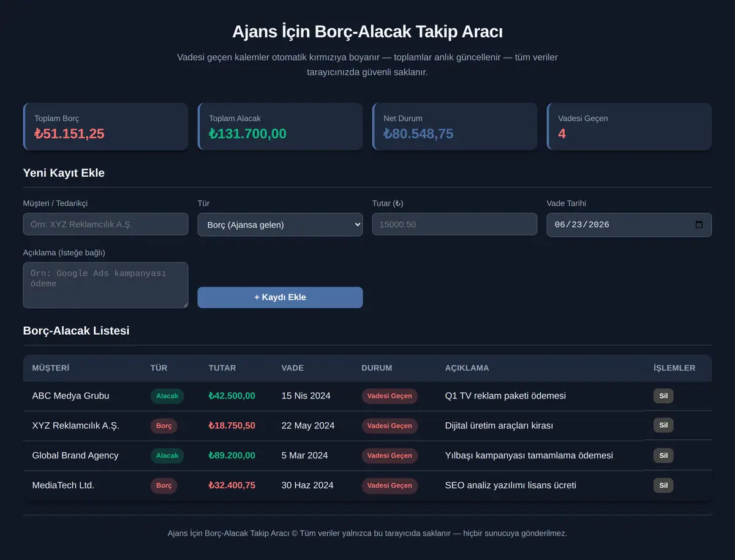
Task: Click the amount ₺42.500,00
Action: point(232,396)
